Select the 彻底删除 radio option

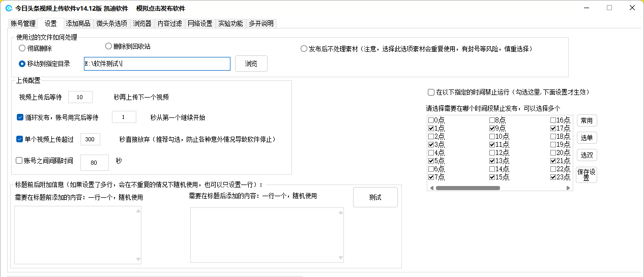click(x=22, y=48)
